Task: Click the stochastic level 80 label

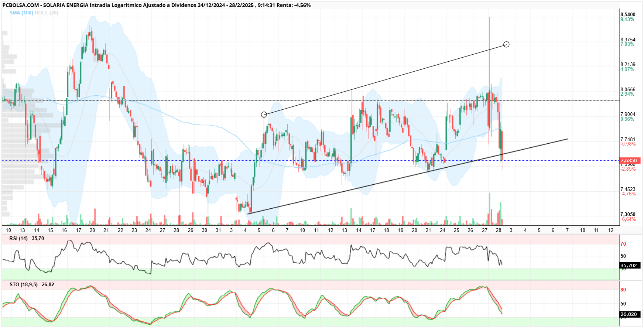Action: coord(623,290)
